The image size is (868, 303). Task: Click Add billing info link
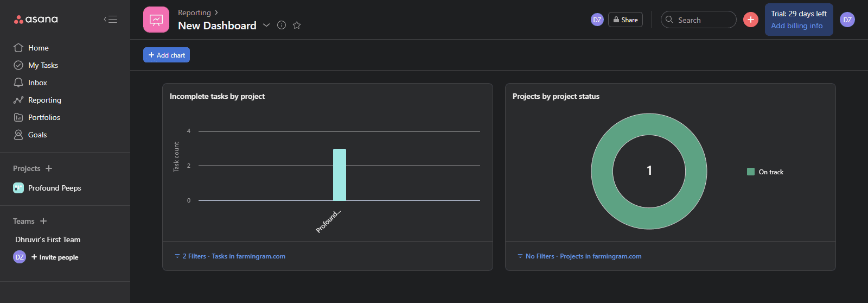[797, 26]
